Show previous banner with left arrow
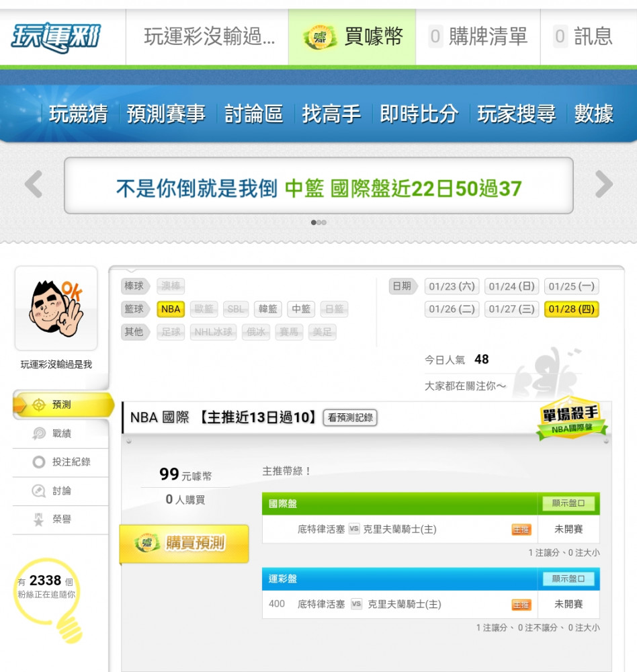 point(34,184)
